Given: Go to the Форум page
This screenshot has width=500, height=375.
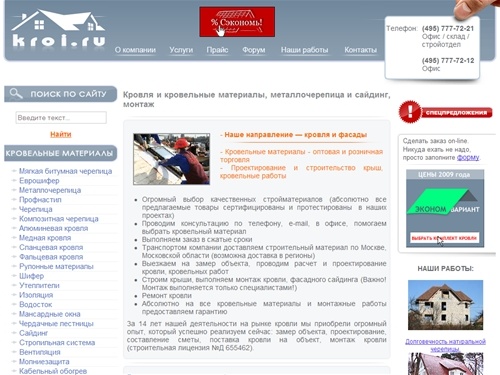Looking at the screenshot, I should (x=254, y=50).
